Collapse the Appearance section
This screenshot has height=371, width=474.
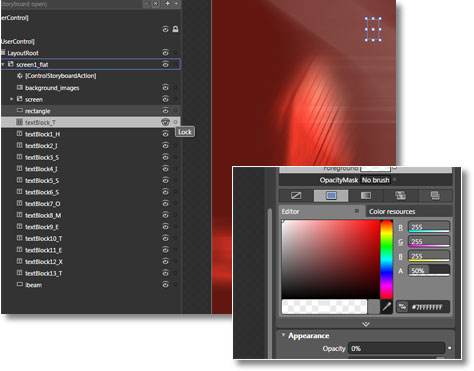[x=283, y=335]
